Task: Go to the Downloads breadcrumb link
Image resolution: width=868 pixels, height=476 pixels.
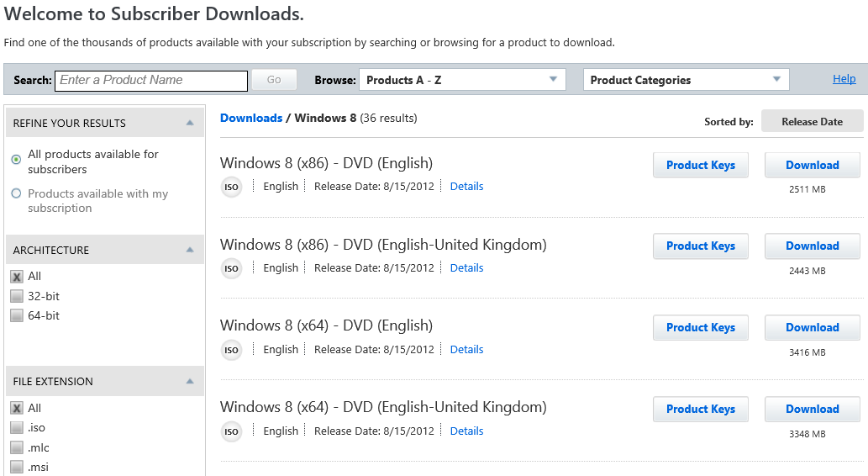Action: pos(250,118)
